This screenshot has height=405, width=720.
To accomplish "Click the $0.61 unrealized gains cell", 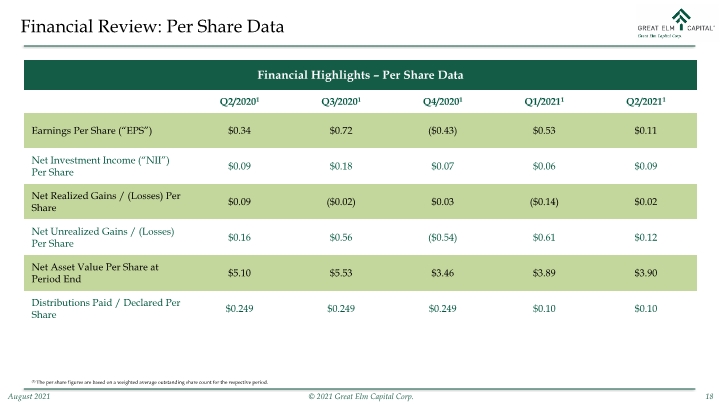I will pyautogui.click(x=544, y=237).
